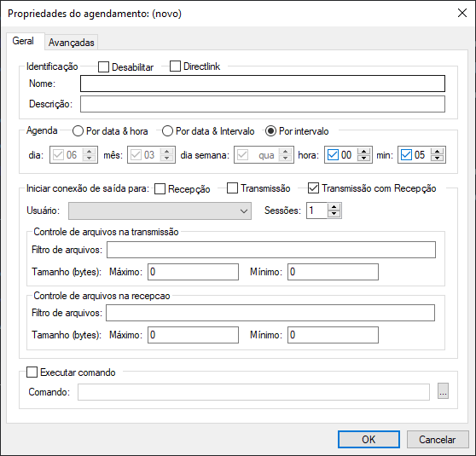
Task: Click the Cancelar button
Action: (x=437, y=439)
